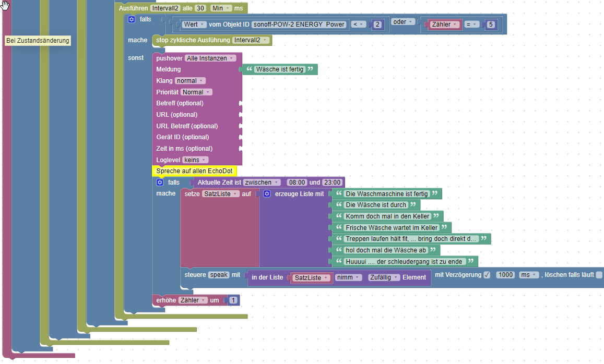Edit text Die Waschmaschine ist fertig
This screenshot has width=604, height=364.
click(387, 193)
